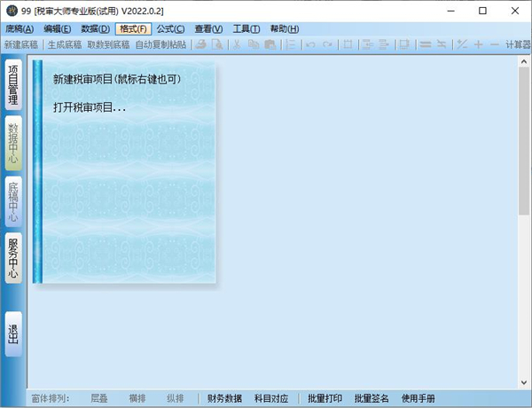Click the paste clipboard icon
Image resolution: width=532 pixels, height=408 pixels.
[270, 44]
